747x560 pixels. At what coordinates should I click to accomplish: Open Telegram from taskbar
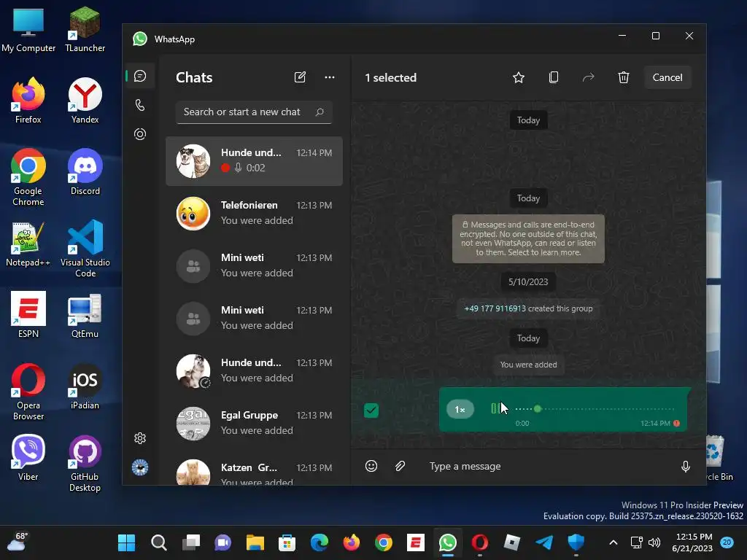tap(544, 542)
